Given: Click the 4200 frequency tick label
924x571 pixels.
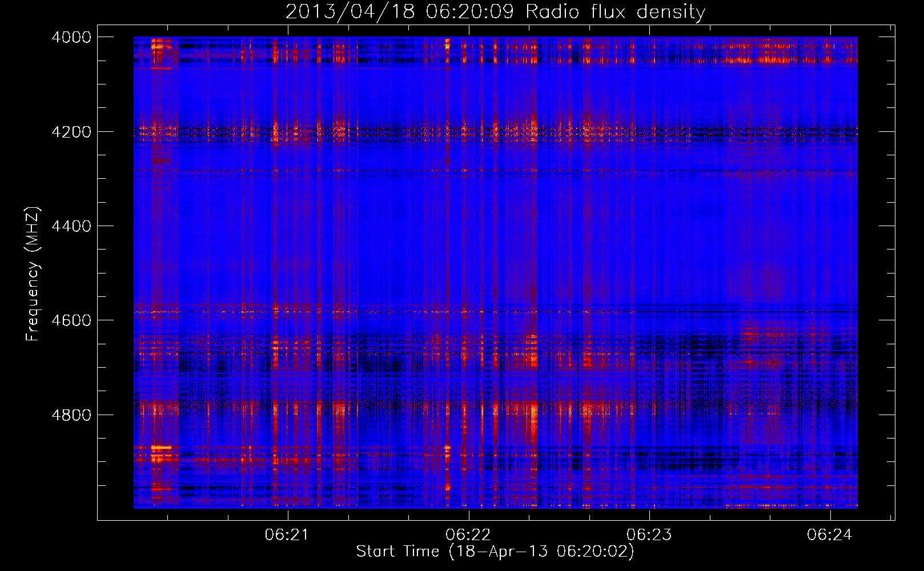Looking at the screenshot, I should (71, 132).
